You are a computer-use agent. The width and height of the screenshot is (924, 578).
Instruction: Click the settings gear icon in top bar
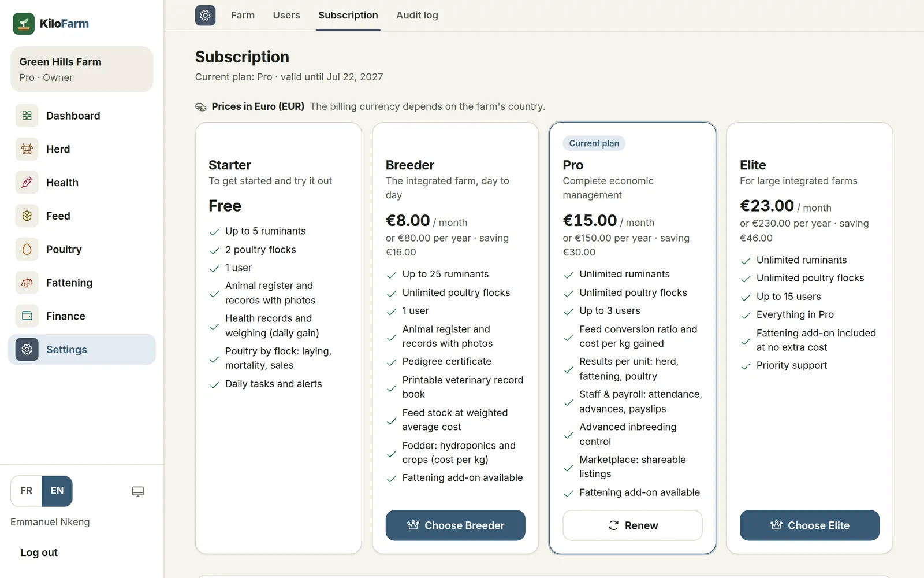coord(205,16)
